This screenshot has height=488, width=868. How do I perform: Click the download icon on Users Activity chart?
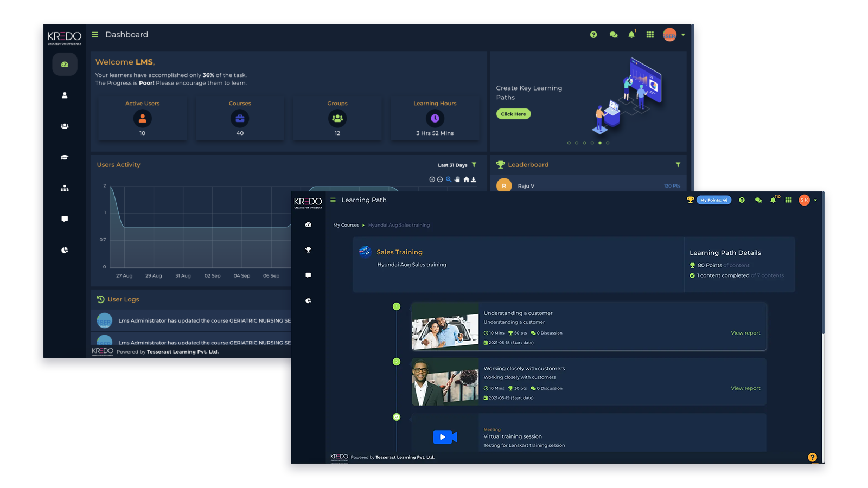click(474, 179)
